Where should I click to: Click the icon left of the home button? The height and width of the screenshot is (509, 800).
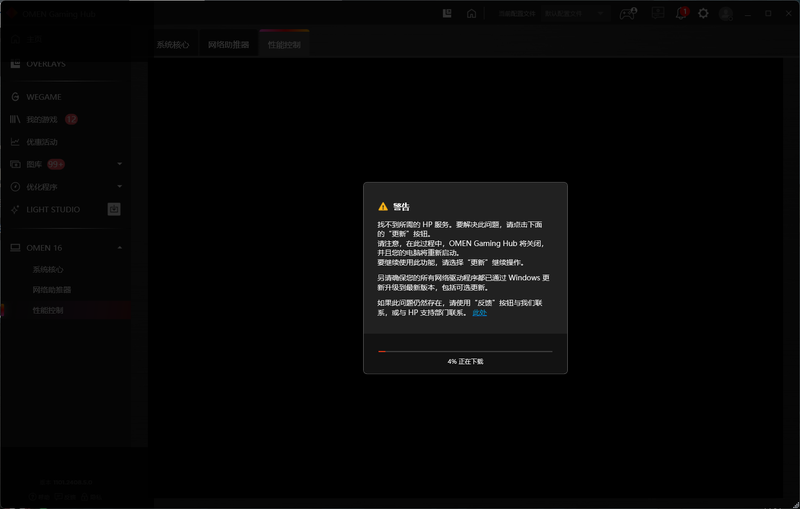447,14
